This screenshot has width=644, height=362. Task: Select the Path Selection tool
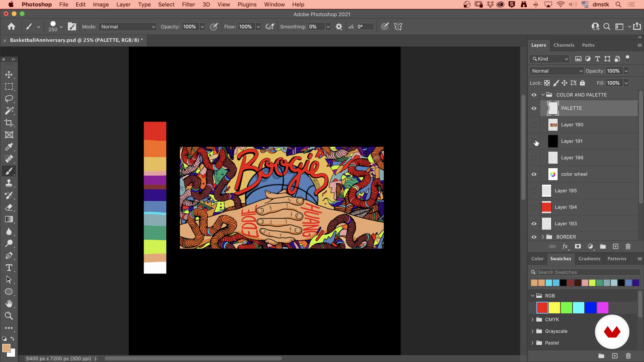pyautogui.click(x=9, y=280)
